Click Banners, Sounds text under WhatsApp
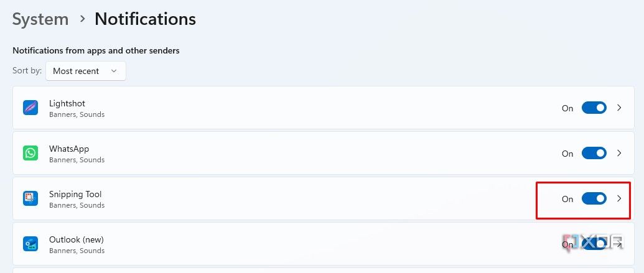Image resolution: width=644 pixels, height=273 pixels. click(77, 160)
